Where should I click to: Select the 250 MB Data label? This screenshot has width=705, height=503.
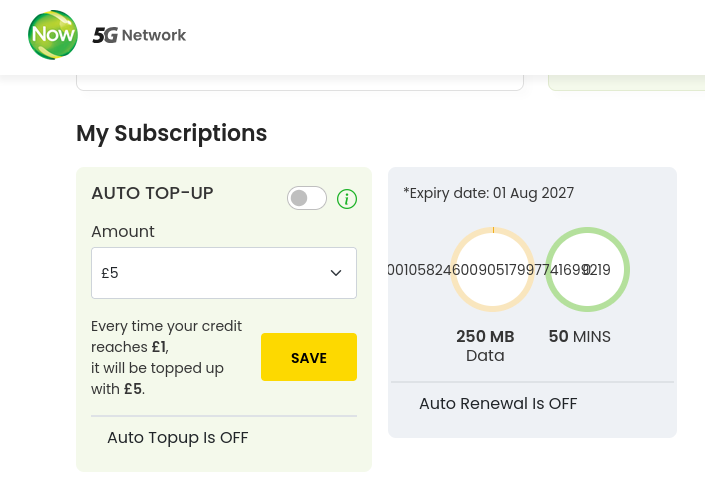coord(485,345)
